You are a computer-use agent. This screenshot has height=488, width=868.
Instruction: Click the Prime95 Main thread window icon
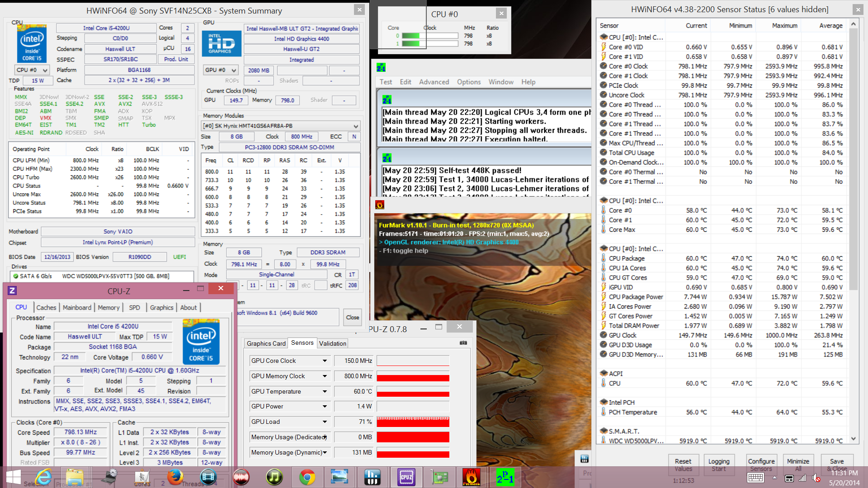click(x=387, y=100)
